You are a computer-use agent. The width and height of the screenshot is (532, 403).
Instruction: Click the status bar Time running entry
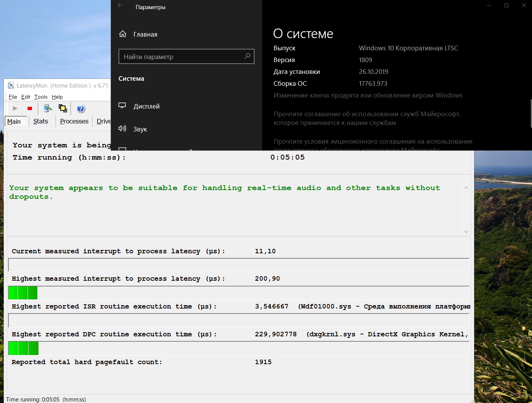click(46, 400)
